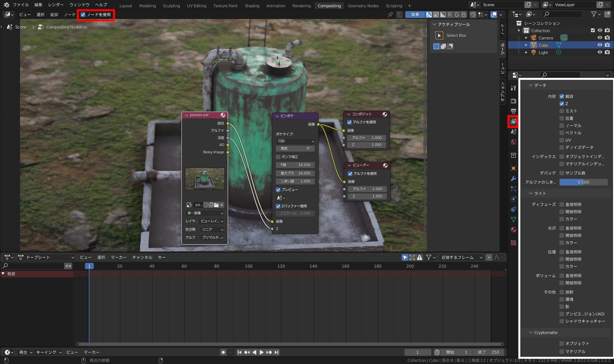Open the folder icon in passes.exr node
This screenshot has width=614, height=364.
[x=216, y=205]
